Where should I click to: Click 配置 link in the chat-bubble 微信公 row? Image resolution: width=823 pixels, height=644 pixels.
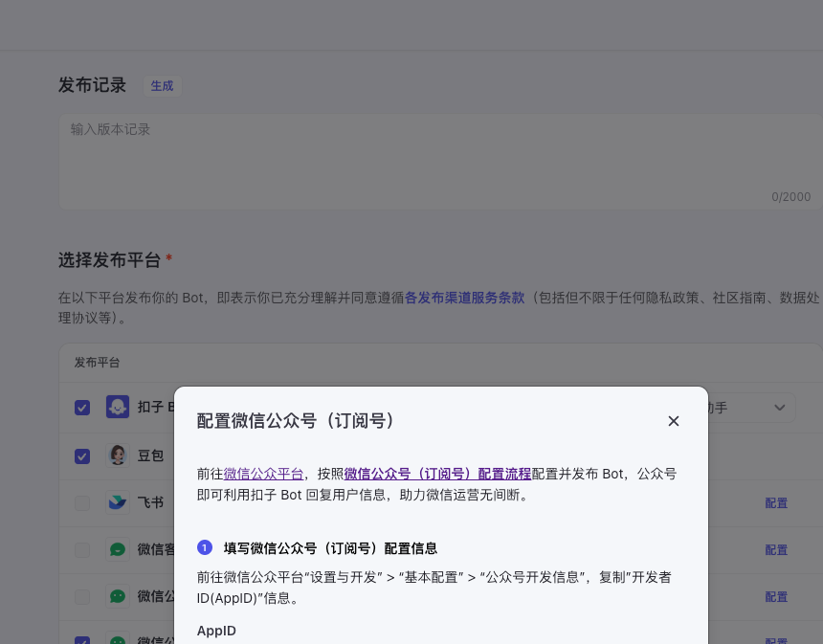click(x=776, y=597)
